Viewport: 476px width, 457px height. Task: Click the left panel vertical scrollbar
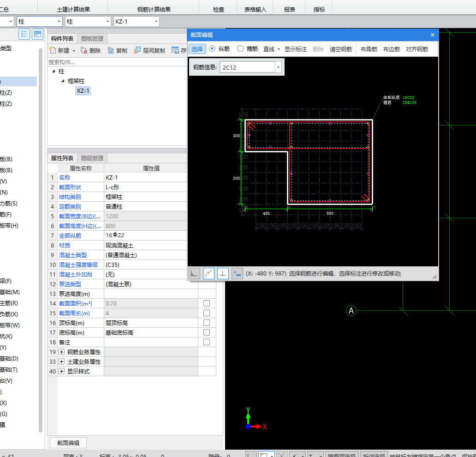41,240
